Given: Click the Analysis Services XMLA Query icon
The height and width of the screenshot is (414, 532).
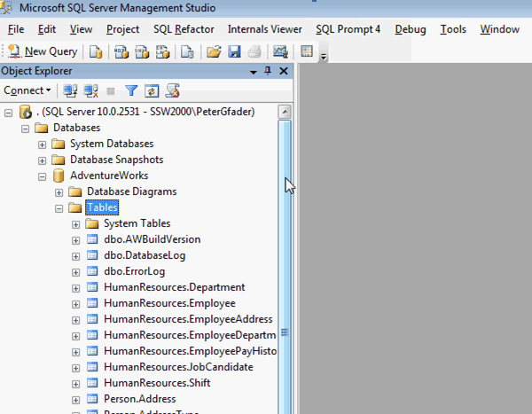Looking at the screenshot, I should tap(162, 51).
